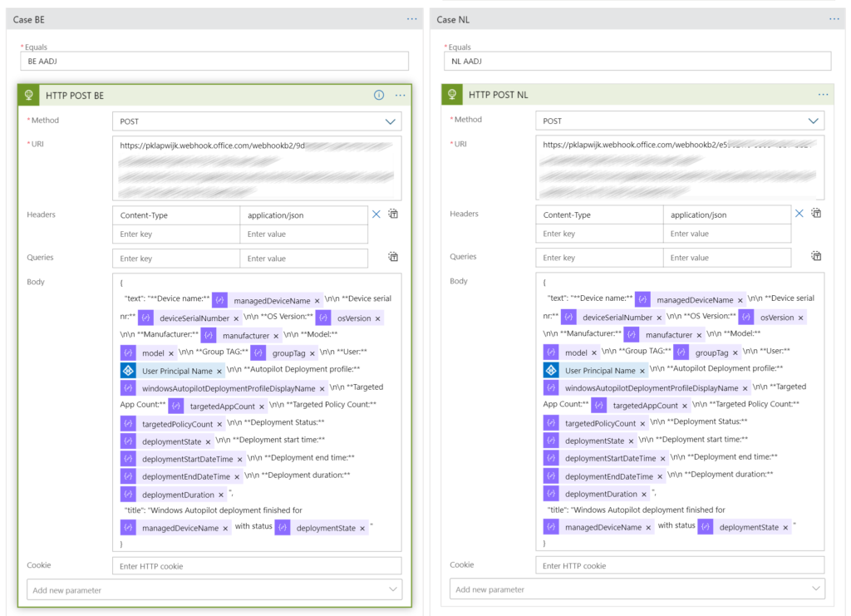Remove the osVersion token from BE body
851x616 pixels.
click(379, 317)
